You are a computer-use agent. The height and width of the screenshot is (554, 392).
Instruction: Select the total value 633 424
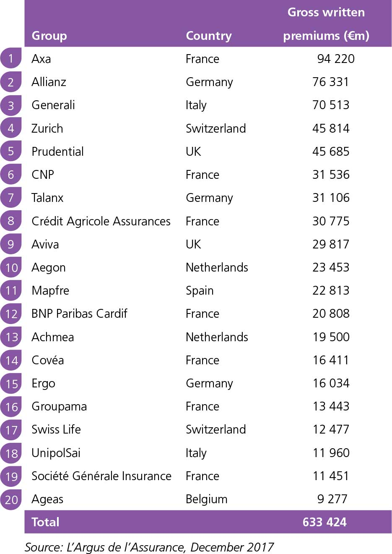click(325, 522)
